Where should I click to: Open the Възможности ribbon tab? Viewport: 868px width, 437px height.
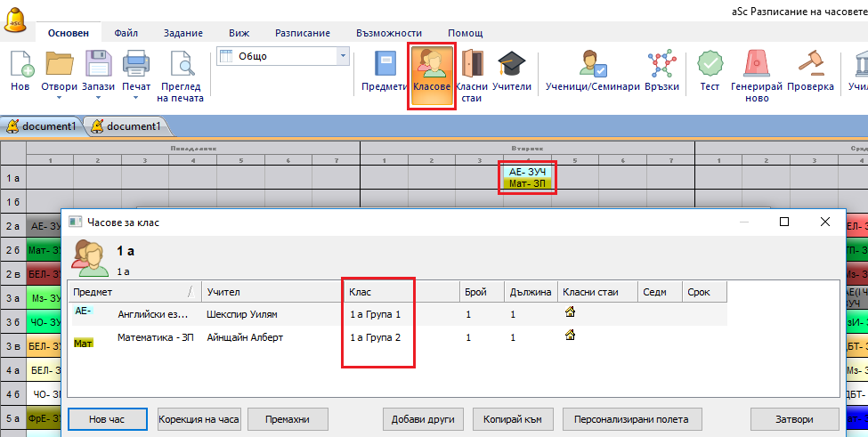coord(388,33)
